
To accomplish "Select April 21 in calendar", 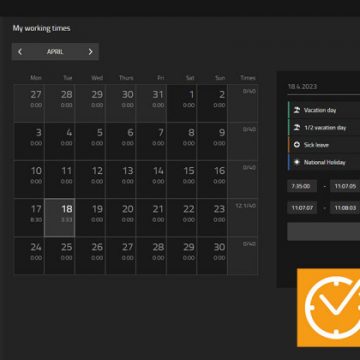I will pyautogui.click(x=151, y=218).
